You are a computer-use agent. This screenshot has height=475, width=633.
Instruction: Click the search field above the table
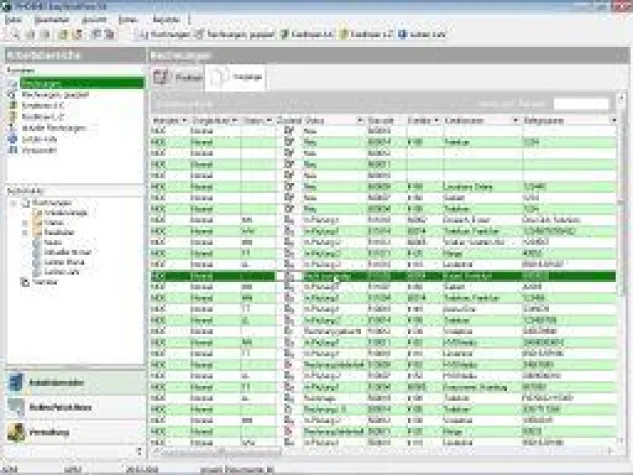[x=580, y=103]
